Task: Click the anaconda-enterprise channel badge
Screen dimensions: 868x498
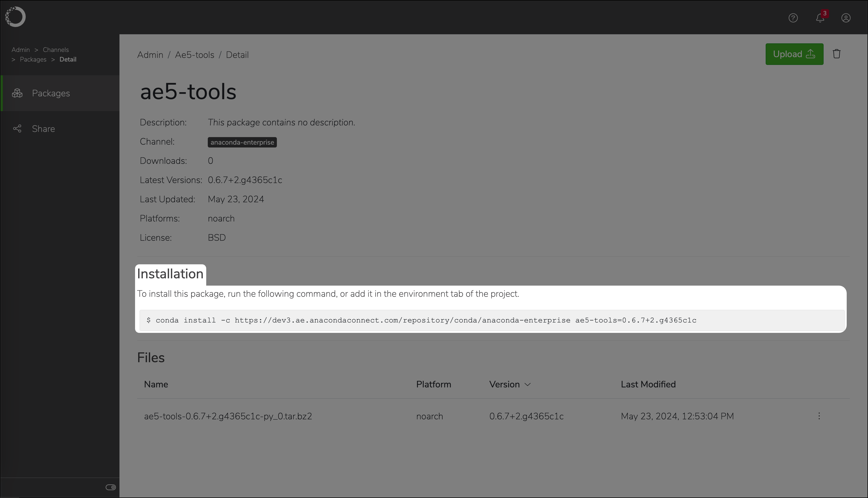Action: [242, 142]
